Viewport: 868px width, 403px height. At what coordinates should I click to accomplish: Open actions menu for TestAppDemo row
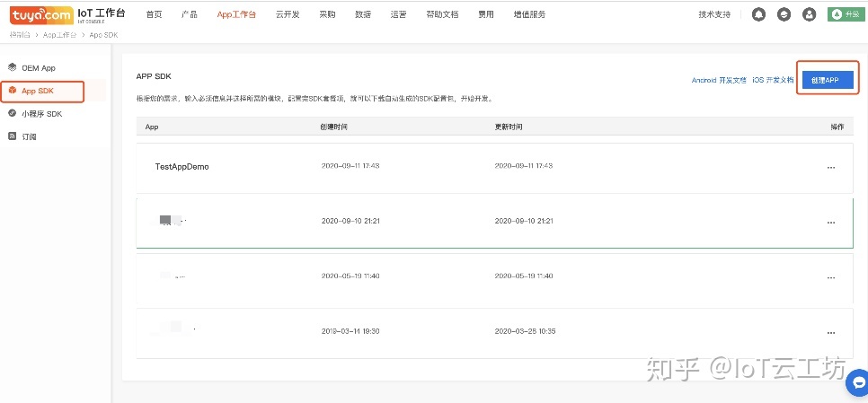(x=830, y=167)
